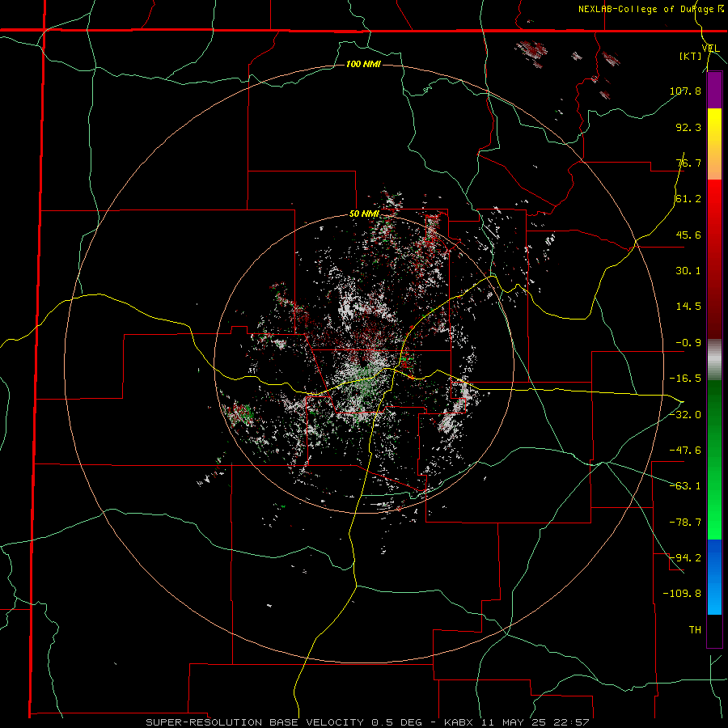Click the 14.5 velocity scale value
This screenshot has width=728, height=728.
(688, 307)
